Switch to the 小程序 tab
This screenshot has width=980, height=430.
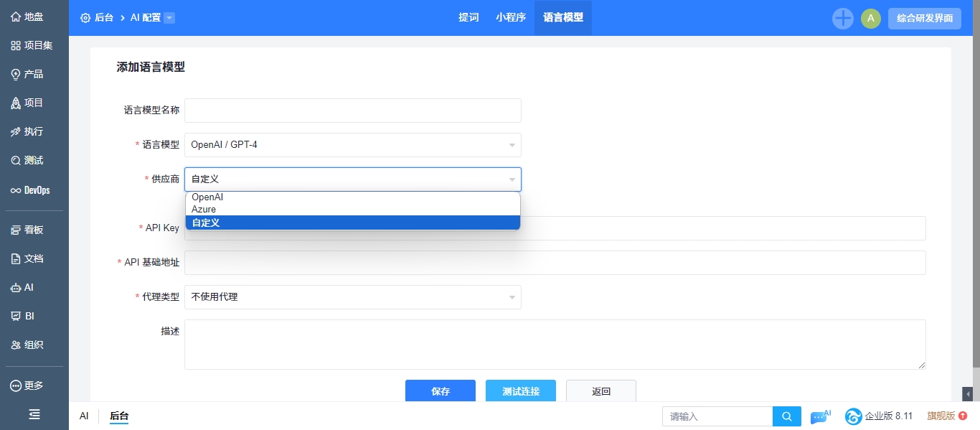coord(511,18)
